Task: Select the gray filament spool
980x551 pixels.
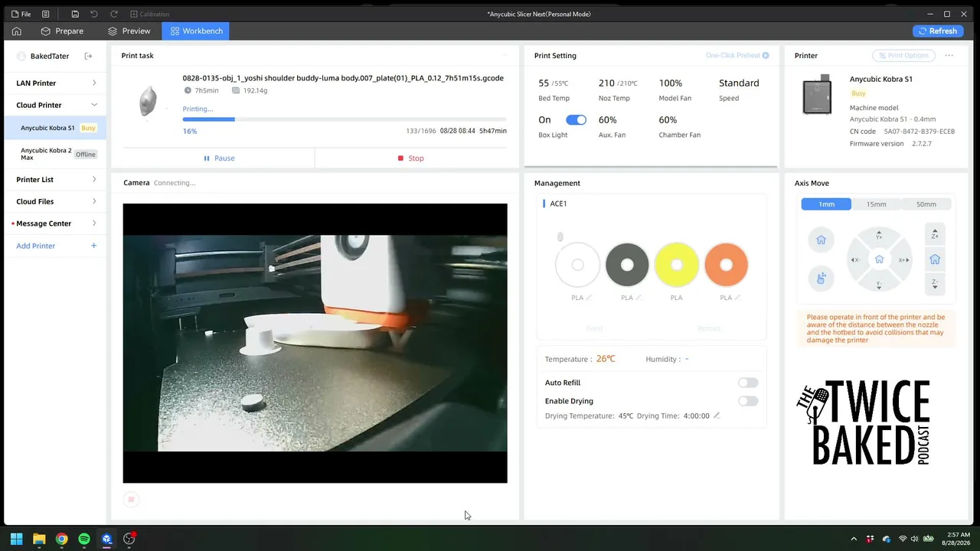Action: coord(627,265)
